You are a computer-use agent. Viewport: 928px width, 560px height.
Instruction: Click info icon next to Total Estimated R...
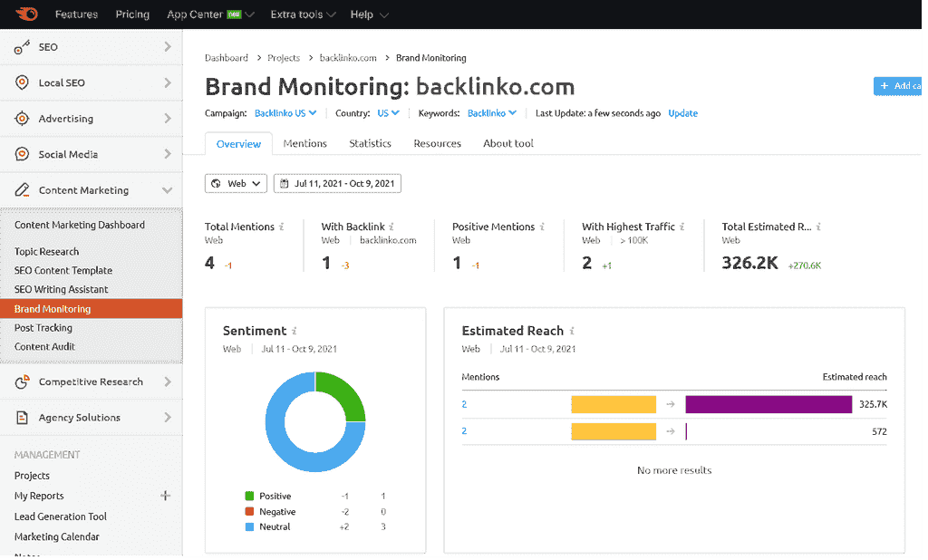click(819, 227)
